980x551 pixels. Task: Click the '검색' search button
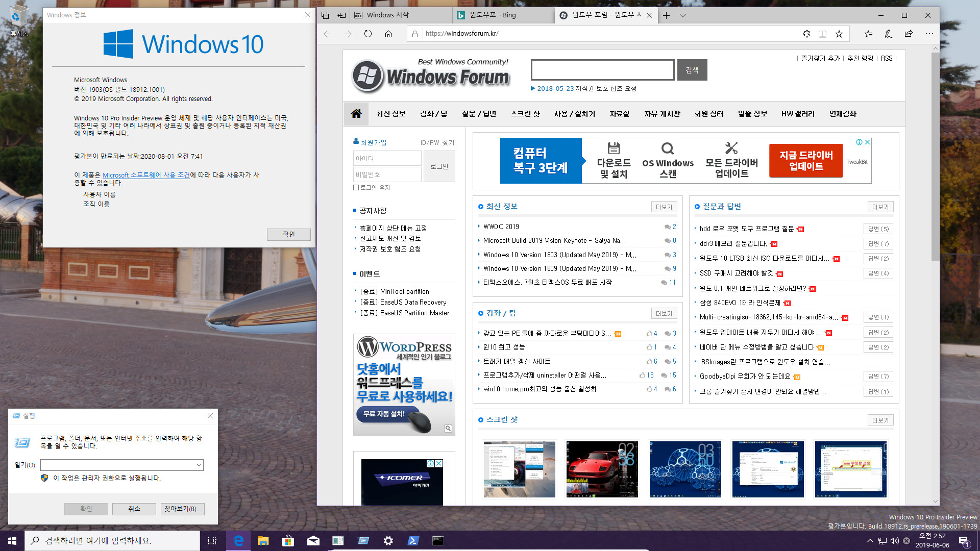tap(692, 70)
